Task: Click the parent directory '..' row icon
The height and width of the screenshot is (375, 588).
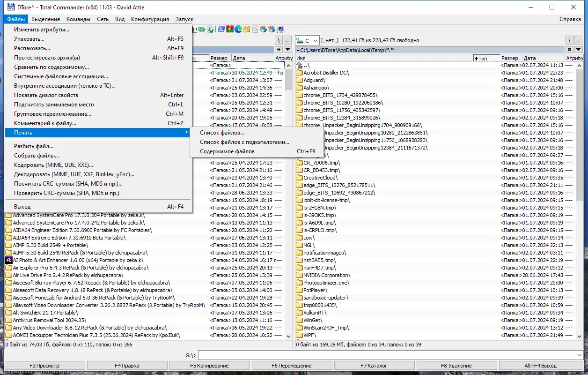Action: [x=300, y=65]
